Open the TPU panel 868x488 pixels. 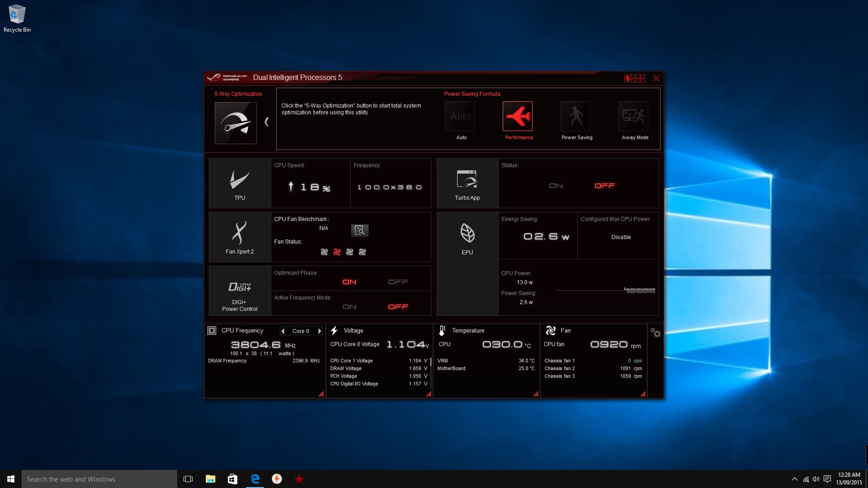[240, 183]
